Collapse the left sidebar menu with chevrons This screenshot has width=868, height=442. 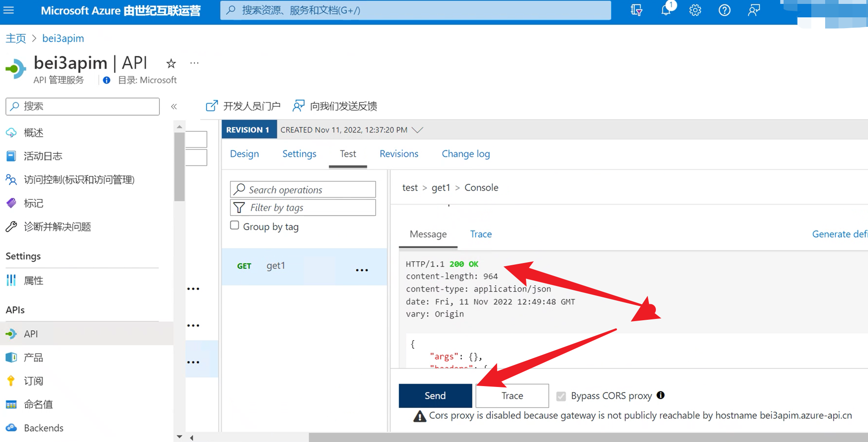pos(174,107)
